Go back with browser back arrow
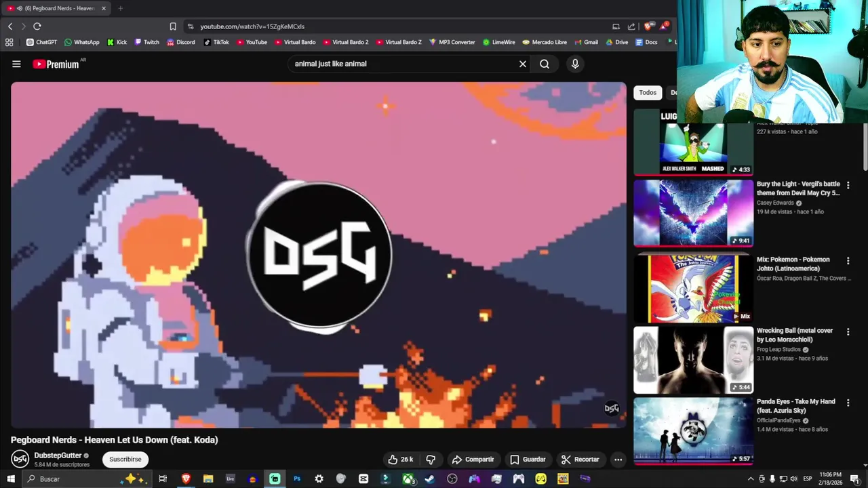The width and height of the screenshot is (868, 488). (10, 26)
